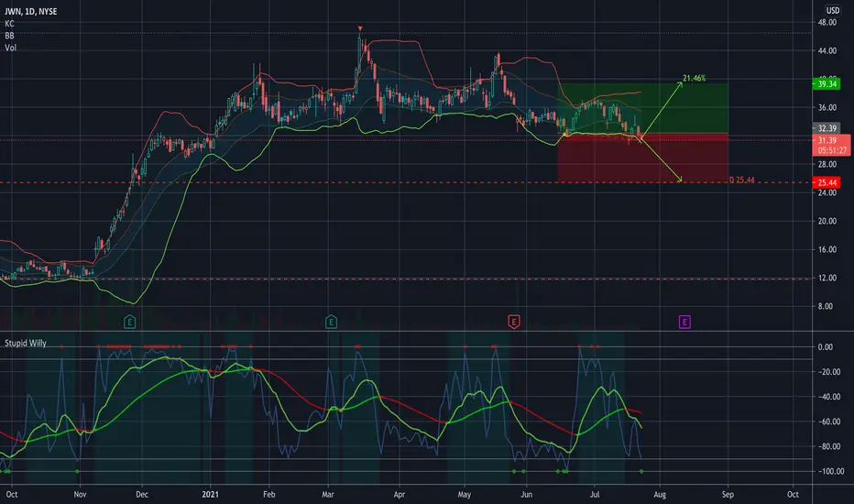Click the Oct label following Sep
854x504 pixels.
click(793, 494)
